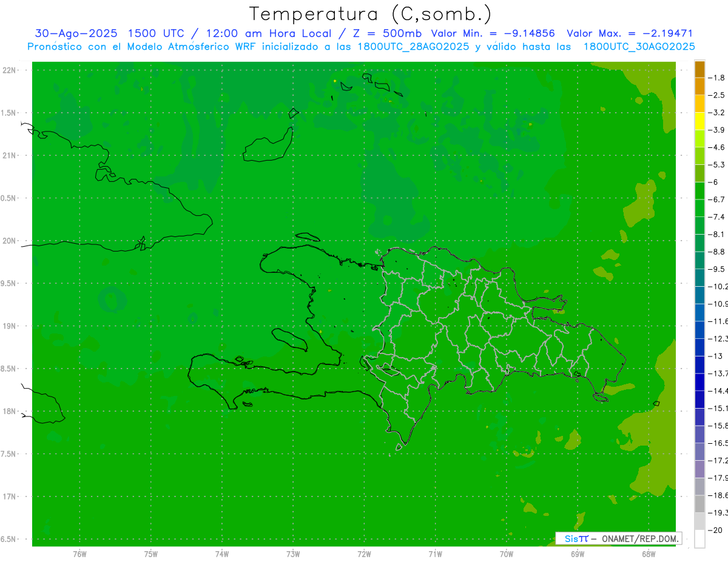The image size is (728, 562).
Task: Click the Valor Min. = -9.14856 text
Action: (493, 34)
